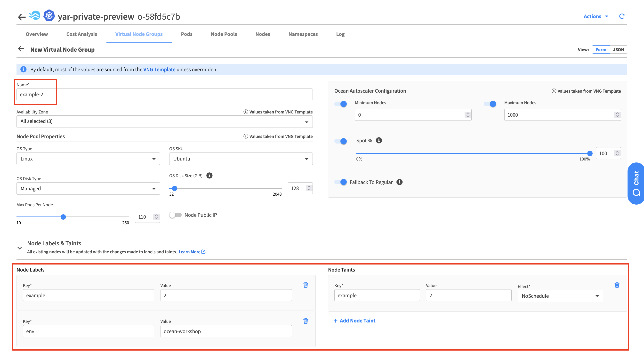Click the label Key field containing 'env'
644x353 pixels.
click(89, 331)
